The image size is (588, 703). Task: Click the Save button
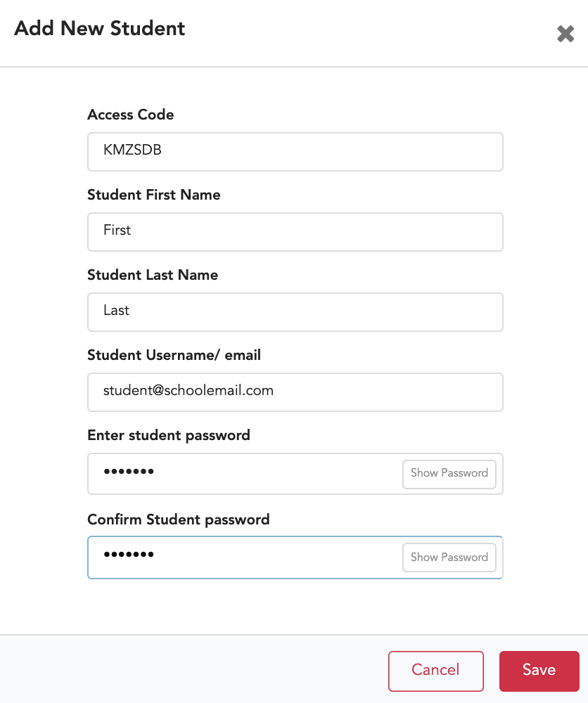[x=539, y=671]
